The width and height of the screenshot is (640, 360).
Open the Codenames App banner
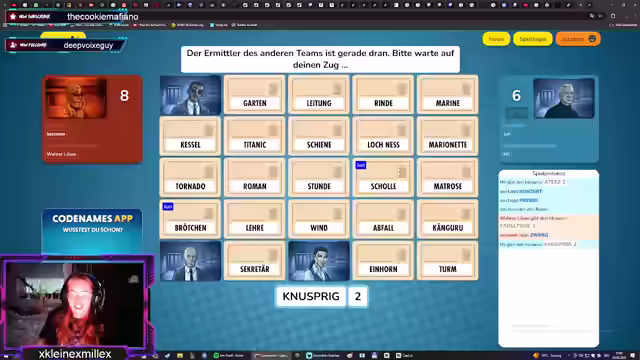click(92, 232)
